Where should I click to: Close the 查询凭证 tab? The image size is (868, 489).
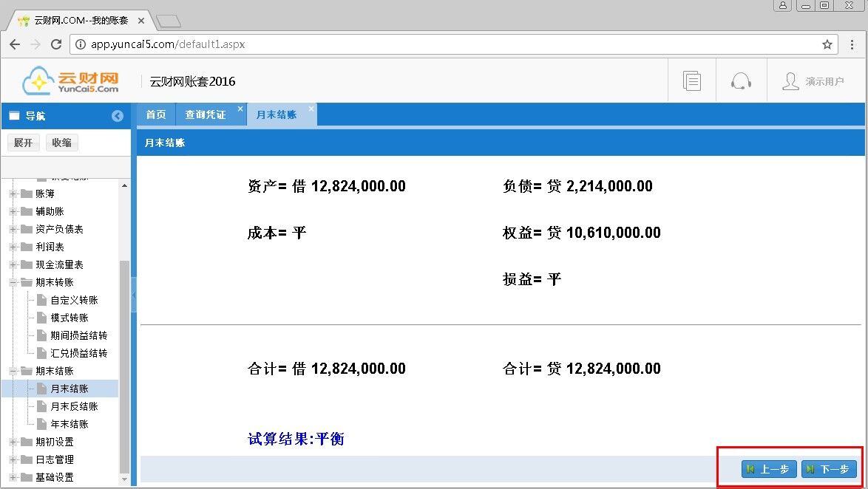coord(240,109)
